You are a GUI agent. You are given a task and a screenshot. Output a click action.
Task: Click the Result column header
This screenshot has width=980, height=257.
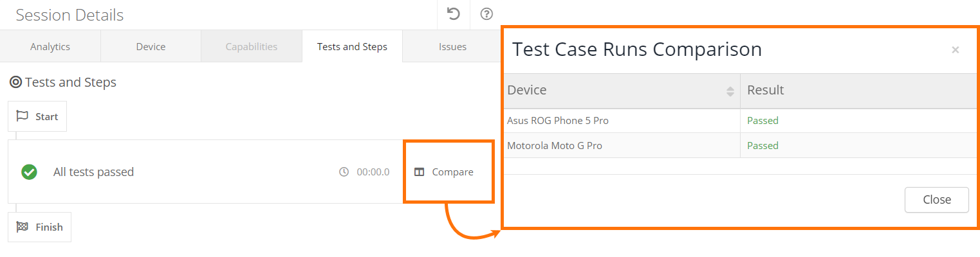click(x=766, y=91)
